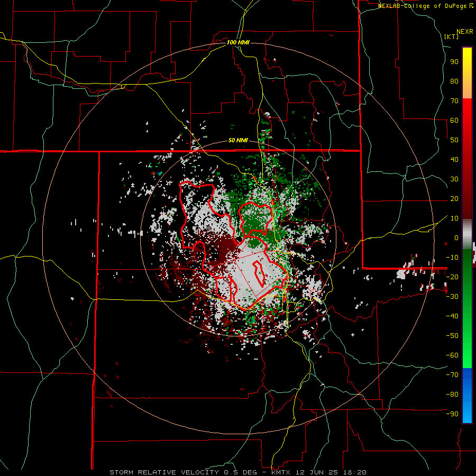Select the -70 value on velocity scale

pyautogui.click(x=452, y=375)
